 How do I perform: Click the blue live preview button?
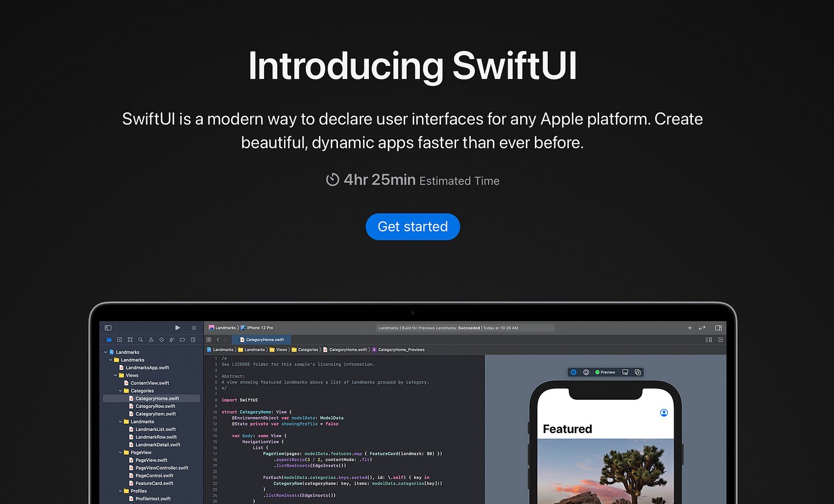573,372
